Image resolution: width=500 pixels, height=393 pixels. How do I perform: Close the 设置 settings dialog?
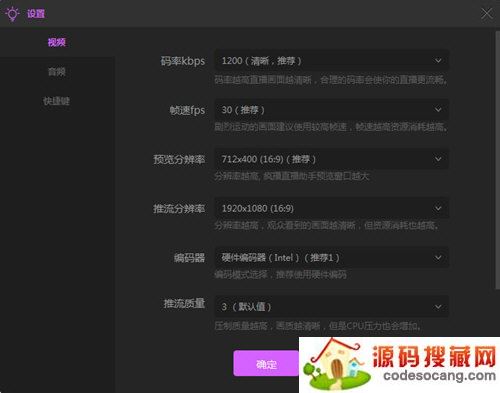coord(486,14)
